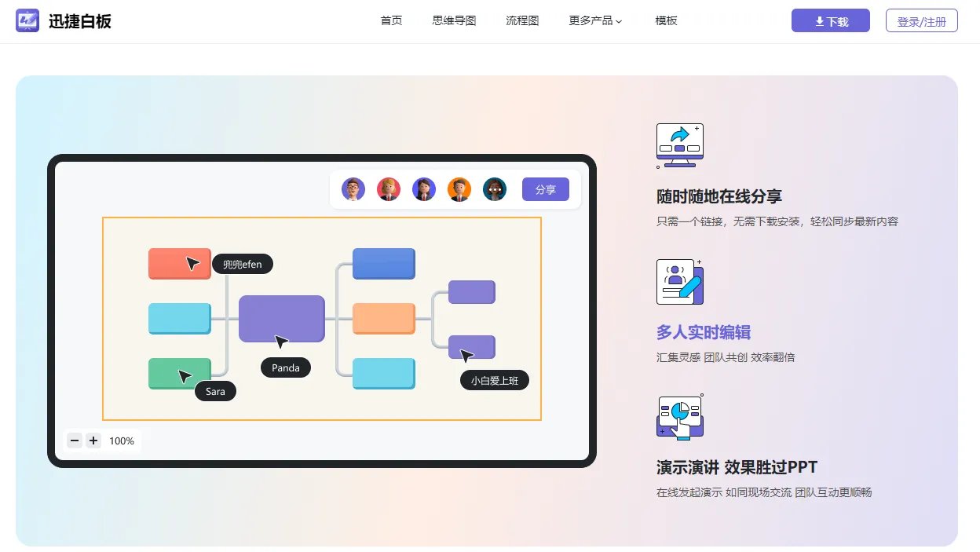This screenshot has height=552, width=980.
Task: Select the orange mind map node
Action: pyautogui.click(x=383, y=319)
